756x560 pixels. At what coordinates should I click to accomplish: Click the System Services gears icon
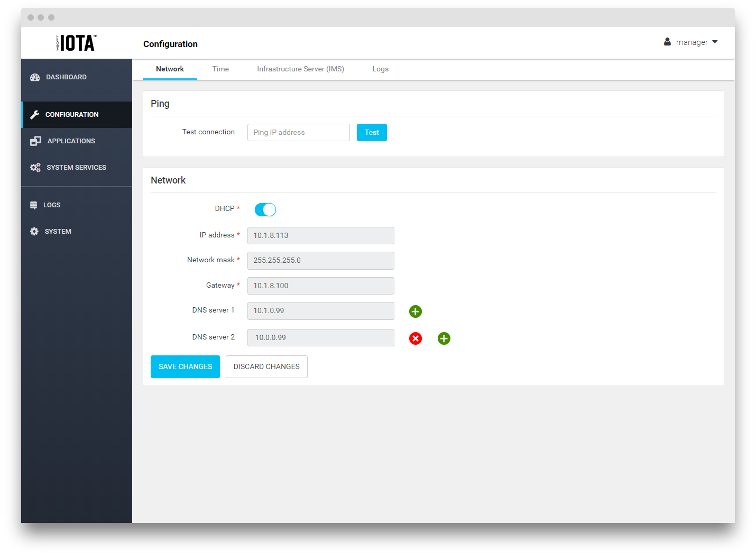[35, 168]
